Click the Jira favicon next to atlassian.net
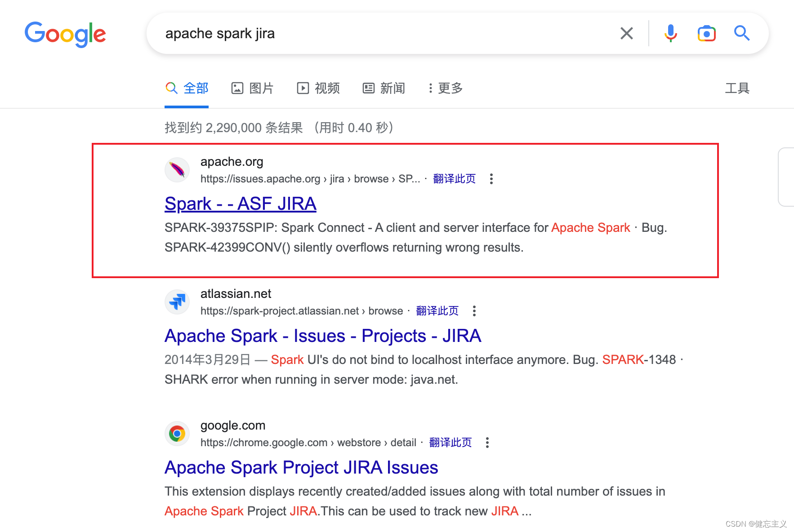 (177, 301)
